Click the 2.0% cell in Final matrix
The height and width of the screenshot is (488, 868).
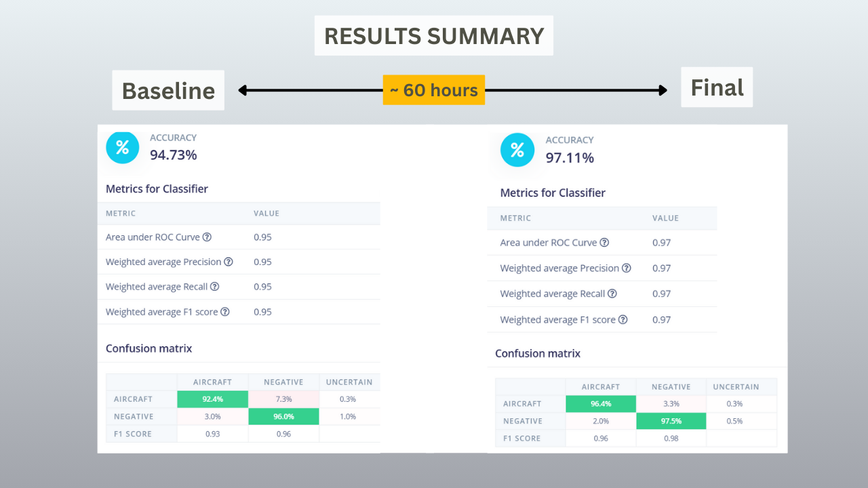601,421
